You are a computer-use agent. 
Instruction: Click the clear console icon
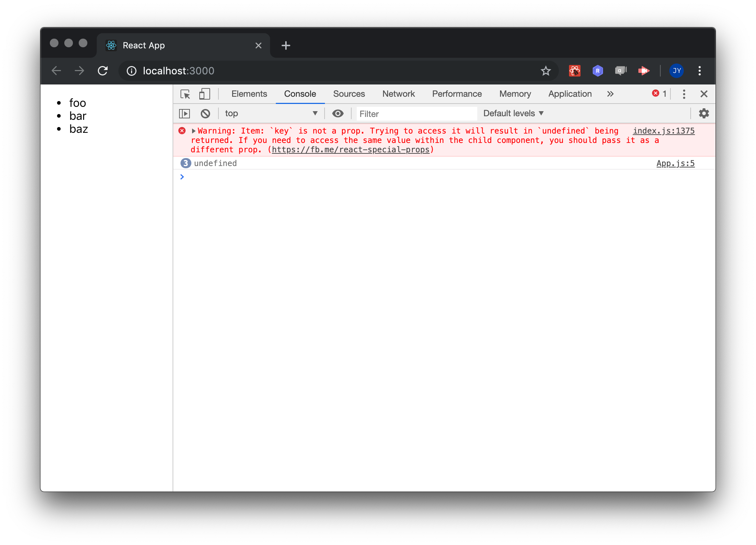205,114
